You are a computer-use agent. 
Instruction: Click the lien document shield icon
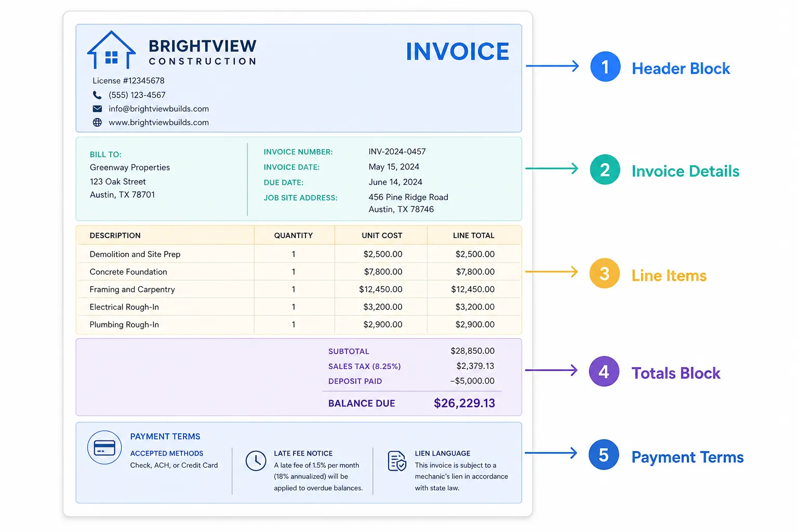(397, 461)
